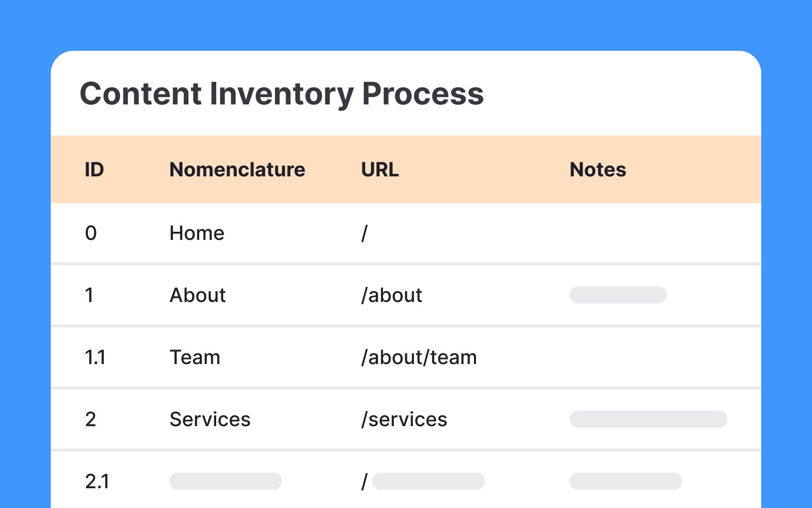812x508 pixels.
Task: Open the /about/team URL
Action: (x=419, y=357)
